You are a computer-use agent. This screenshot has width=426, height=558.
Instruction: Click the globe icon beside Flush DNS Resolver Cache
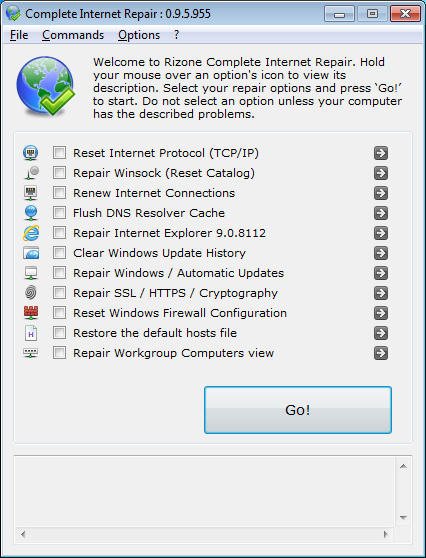(31, 213)
